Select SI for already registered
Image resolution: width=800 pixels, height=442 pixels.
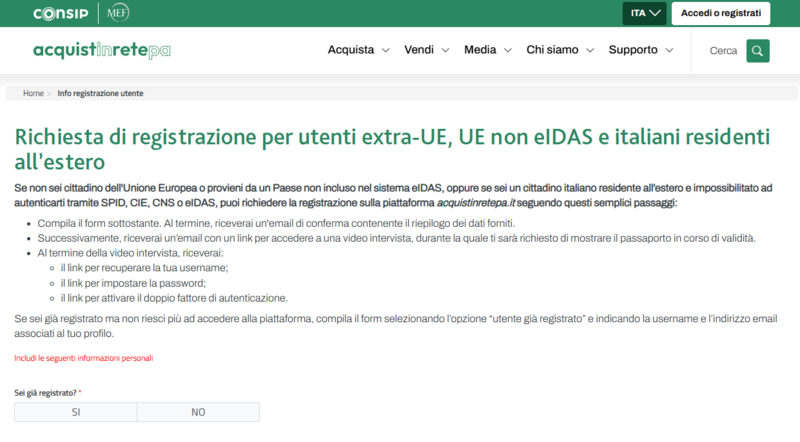76,412
